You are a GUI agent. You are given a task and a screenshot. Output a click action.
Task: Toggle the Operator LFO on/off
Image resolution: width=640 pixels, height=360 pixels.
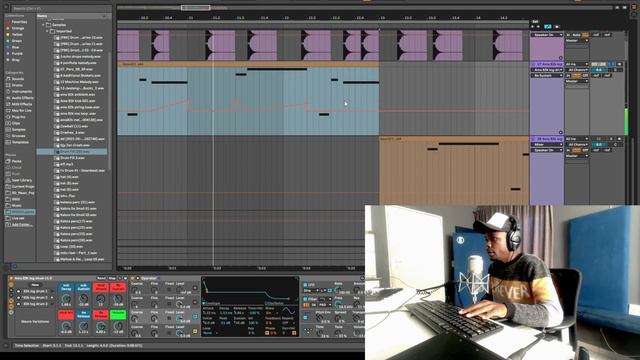pos(305,284)
